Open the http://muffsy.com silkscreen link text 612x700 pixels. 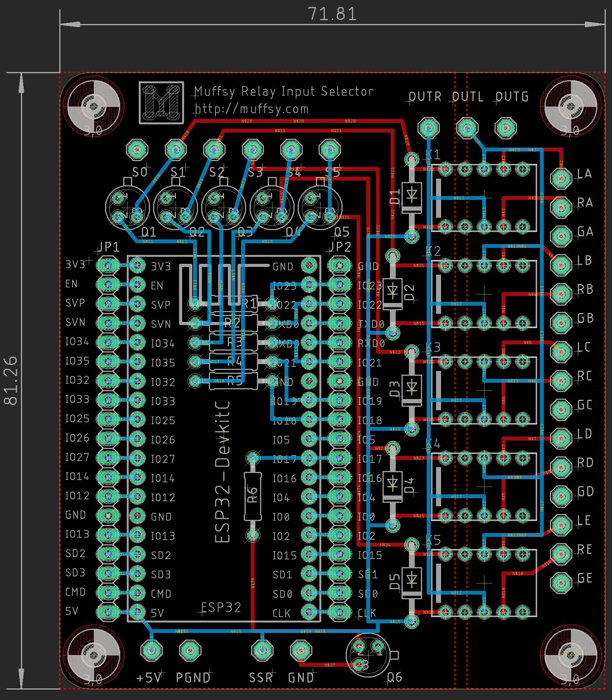pos(252,109)
